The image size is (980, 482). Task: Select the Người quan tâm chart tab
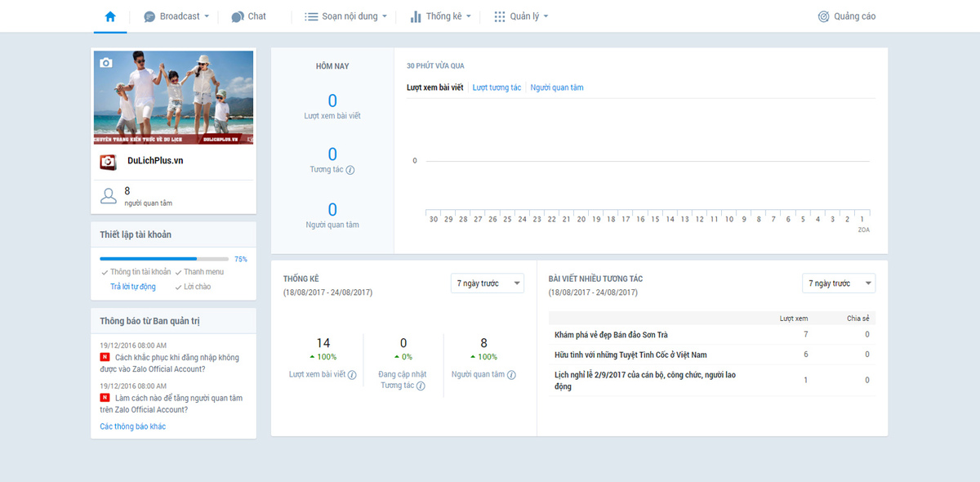557,87
